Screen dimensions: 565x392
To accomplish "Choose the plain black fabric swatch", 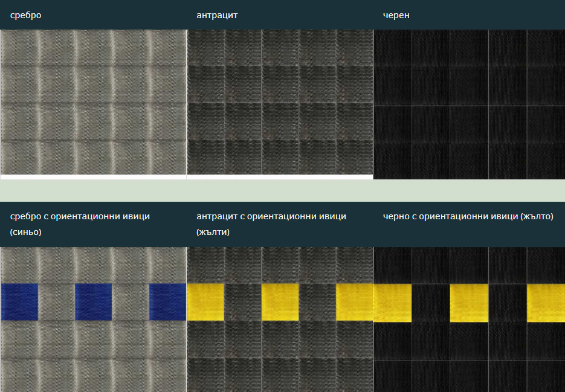I will (469, 104).
